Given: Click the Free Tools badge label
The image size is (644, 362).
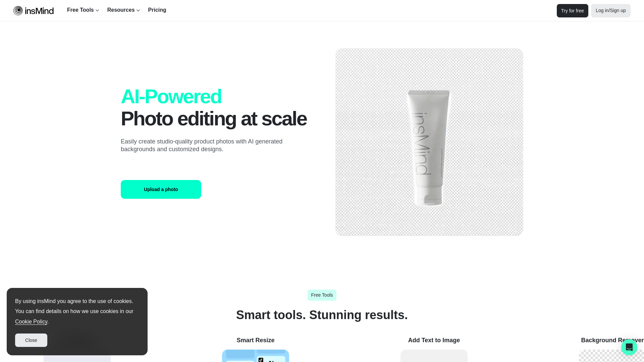Looking at the screenshot, I should [322, 295].
